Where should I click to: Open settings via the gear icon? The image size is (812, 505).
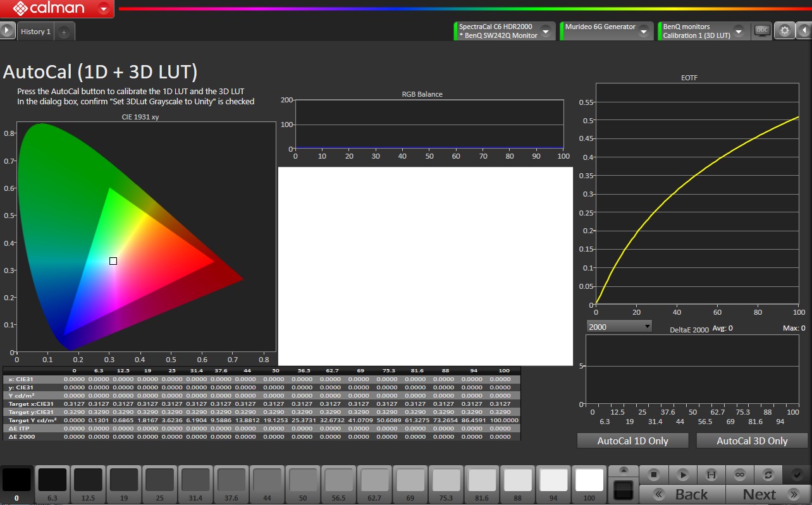click(785, 30)
